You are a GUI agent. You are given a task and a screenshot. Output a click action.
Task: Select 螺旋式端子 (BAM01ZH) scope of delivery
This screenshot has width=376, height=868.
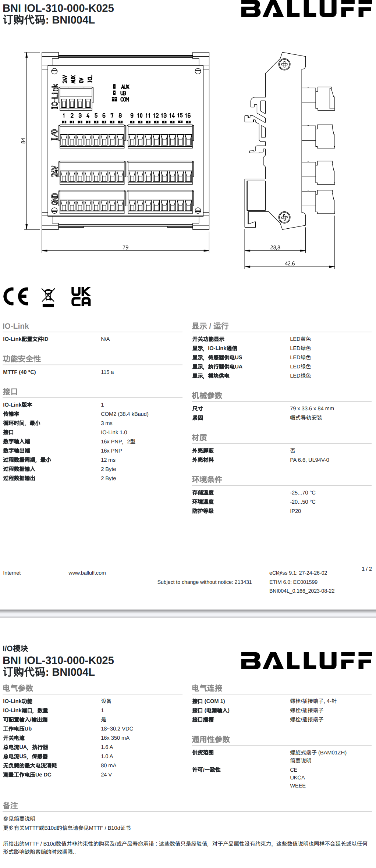tap(318, 753)
